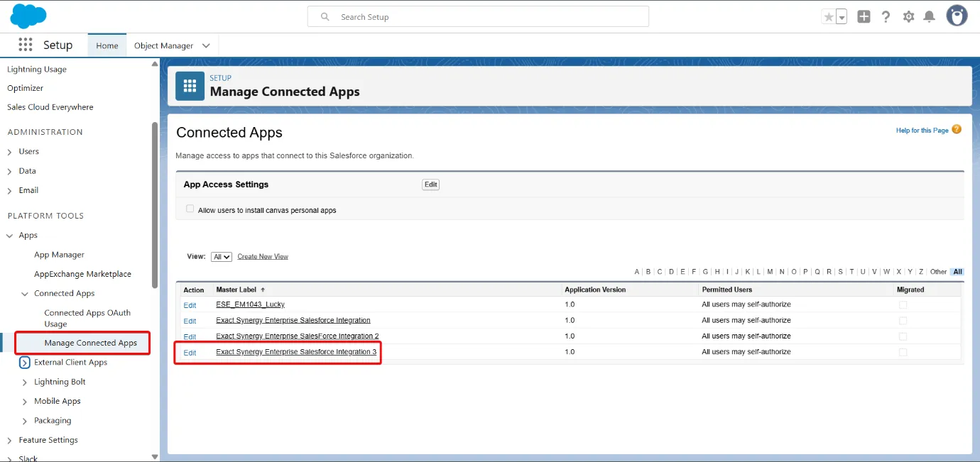This screenshot has width=980, height=462.
Task: Click Edit for ESE_EM1043_Lucky
Action: pyautogui.click(x=190, y=305)
